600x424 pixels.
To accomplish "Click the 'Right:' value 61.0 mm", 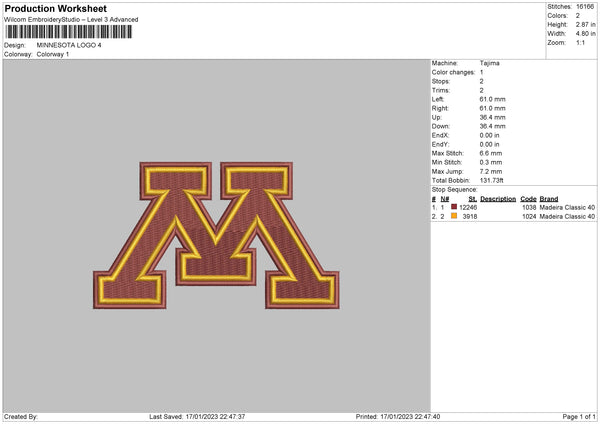I will pyautogui.click(x=492, y=109).
